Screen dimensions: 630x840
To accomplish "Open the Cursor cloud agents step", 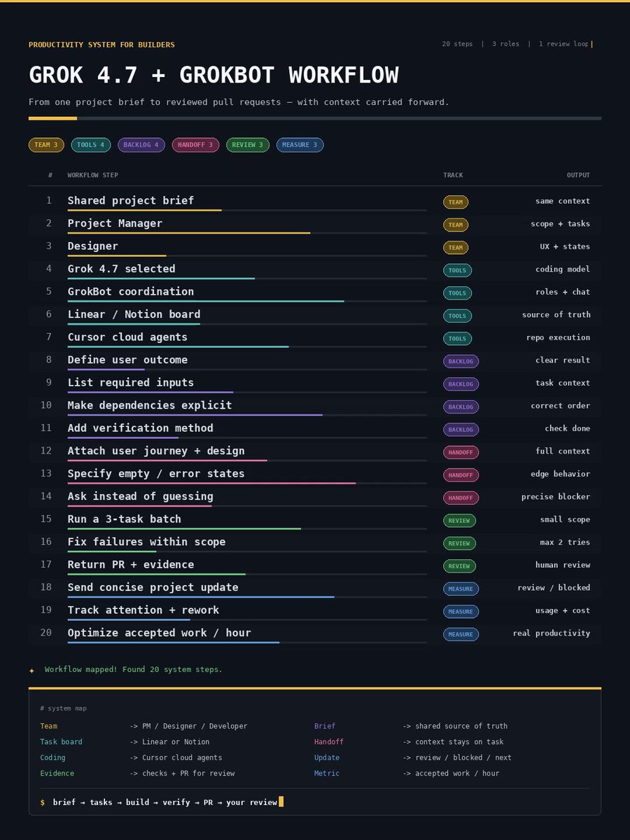I will pos(127,337).
